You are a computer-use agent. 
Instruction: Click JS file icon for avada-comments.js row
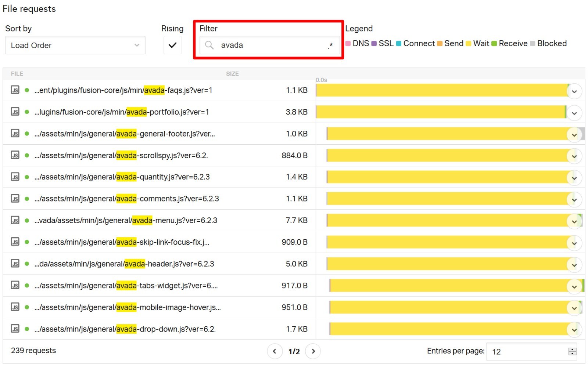coord(15,199)
